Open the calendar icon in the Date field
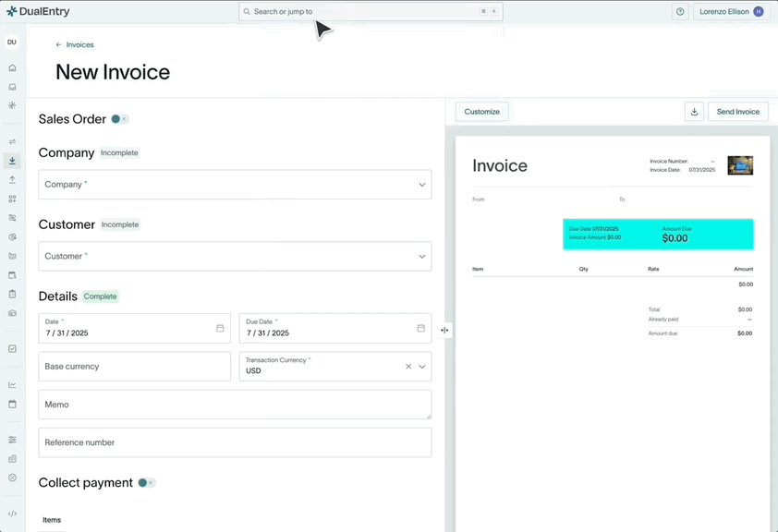This screenshot has width=778, height=532. pos(219,328)
